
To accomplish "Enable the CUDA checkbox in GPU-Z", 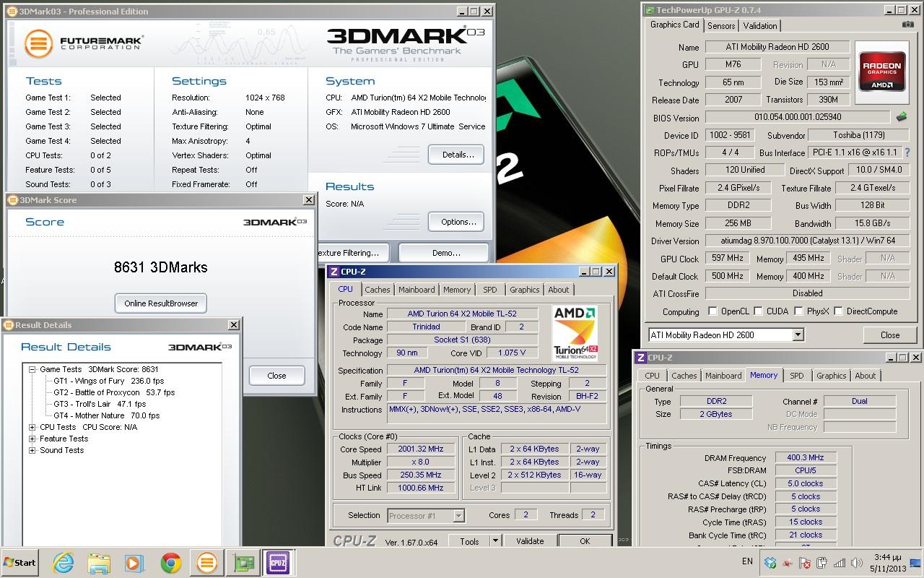I will pyautogui.click(x=758, y=311).
